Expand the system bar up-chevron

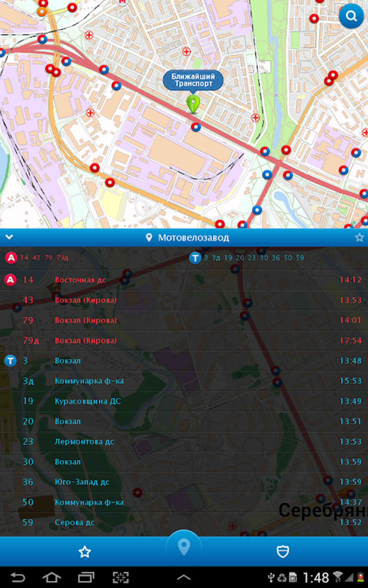coord(184,578)
